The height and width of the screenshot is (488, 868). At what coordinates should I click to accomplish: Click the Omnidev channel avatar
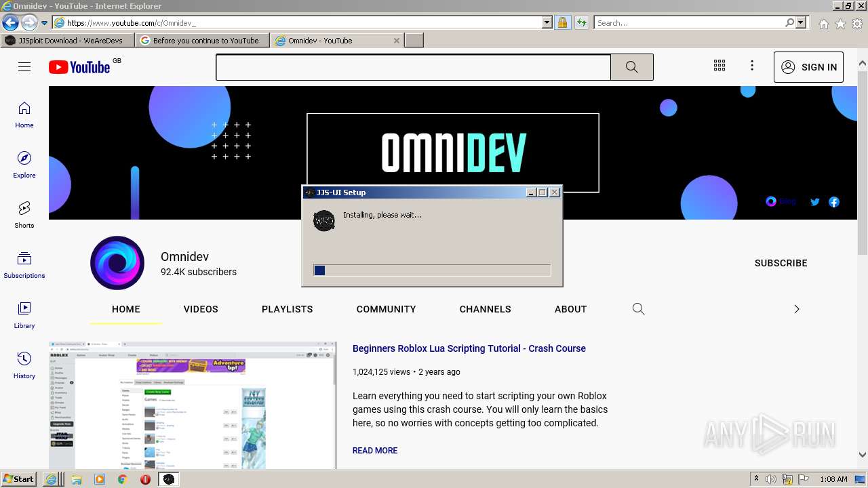(117, 263)
